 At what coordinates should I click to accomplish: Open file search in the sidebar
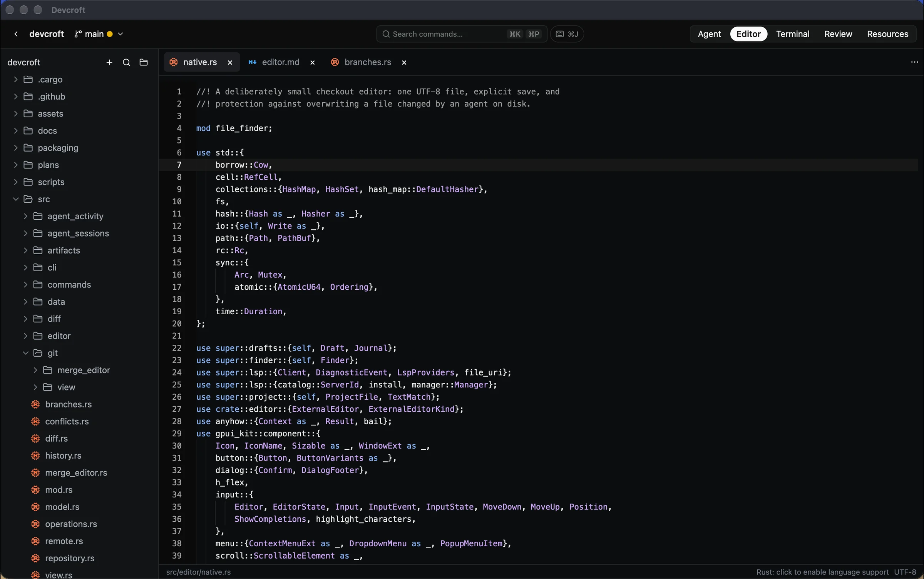[126, 62]
